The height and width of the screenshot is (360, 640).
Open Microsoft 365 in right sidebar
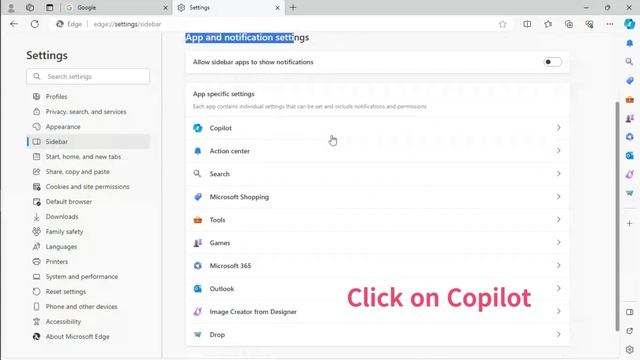click(629, 137)
